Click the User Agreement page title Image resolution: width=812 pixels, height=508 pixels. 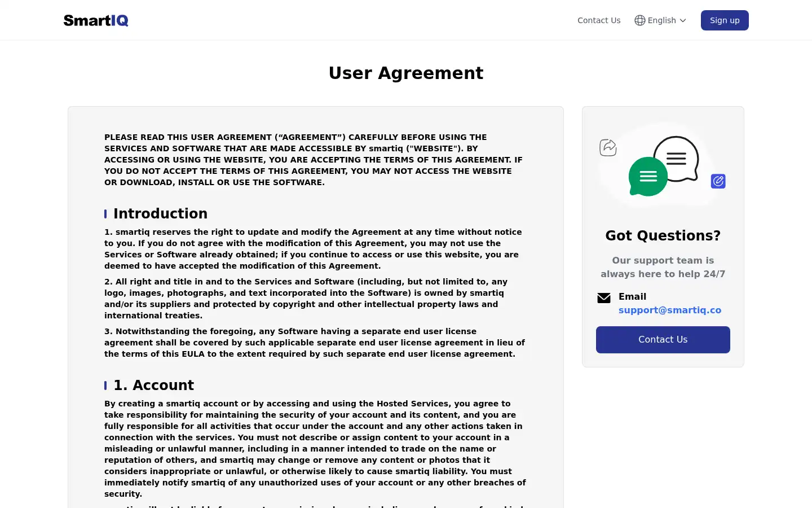point(406,73)
